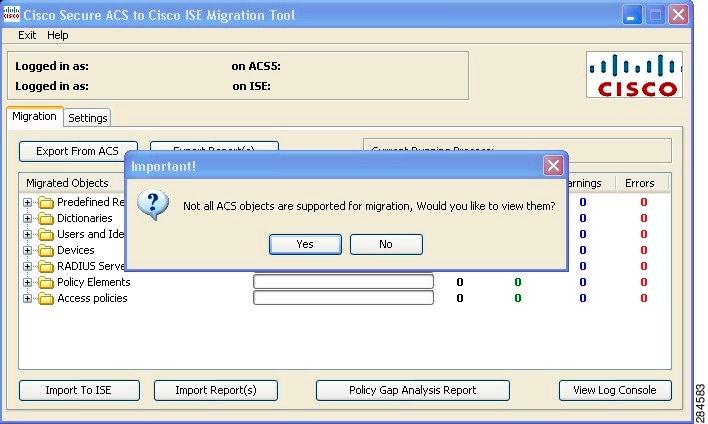Image resolution: width=708 pixels, height=424 pixels.
Task: Click the Errors column header
Action: (x=640, y=183)
